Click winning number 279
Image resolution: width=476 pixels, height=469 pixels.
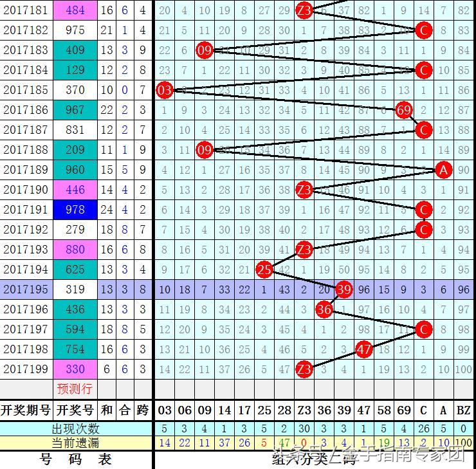pos(75,230)
